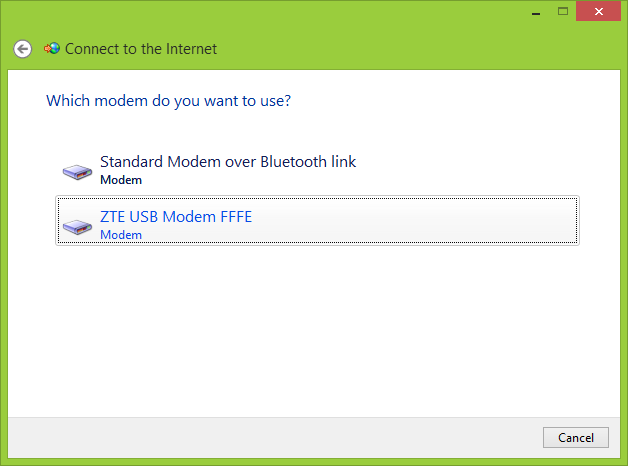This screenshot has height=466, width=628.
Task: Click the Bluetooth modem device icon
Action: [77, 171]
